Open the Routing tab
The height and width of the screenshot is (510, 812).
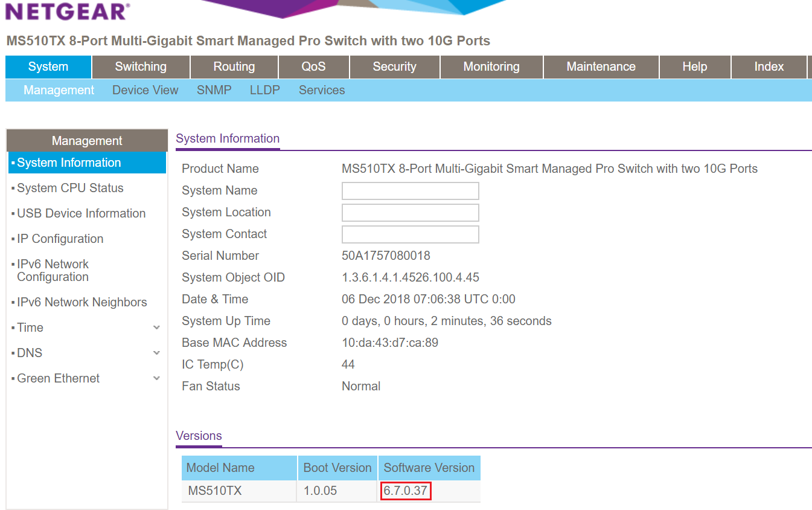click(234, 67)
